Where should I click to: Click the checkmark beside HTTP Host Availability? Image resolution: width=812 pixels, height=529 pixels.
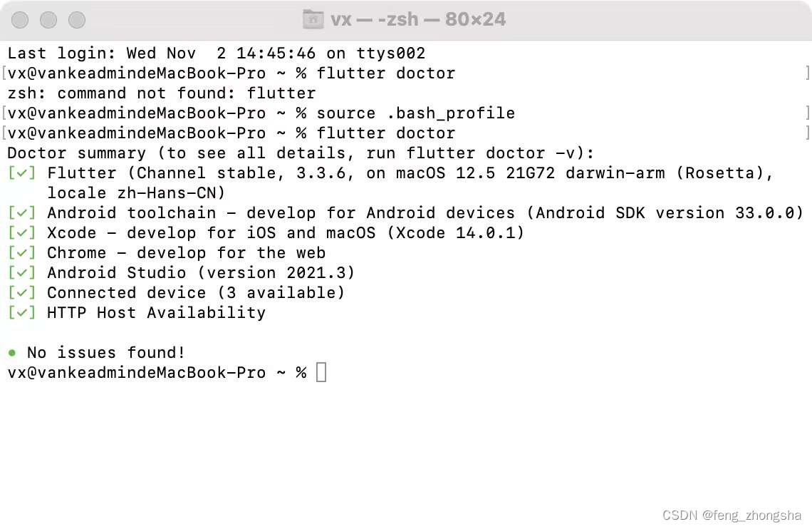21,312
